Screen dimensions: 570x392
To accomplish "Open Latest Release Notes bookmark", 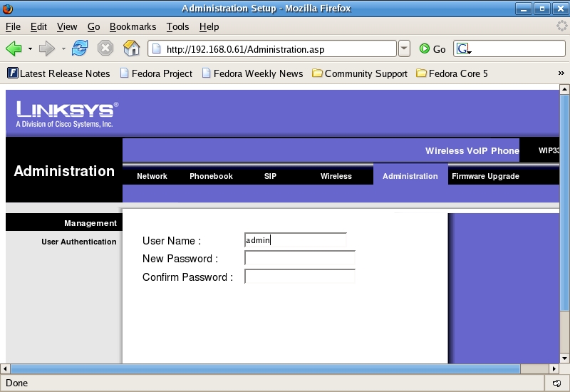I will [x=58, y=73].
